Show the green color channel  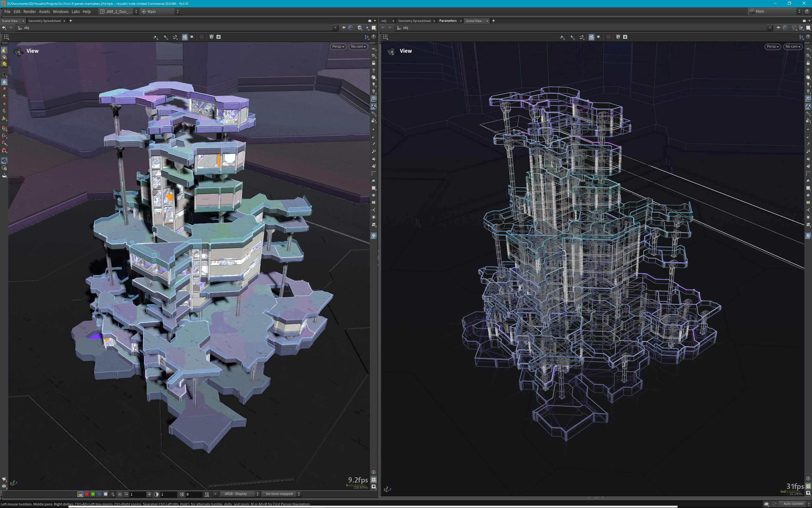[x=93, y=494]
